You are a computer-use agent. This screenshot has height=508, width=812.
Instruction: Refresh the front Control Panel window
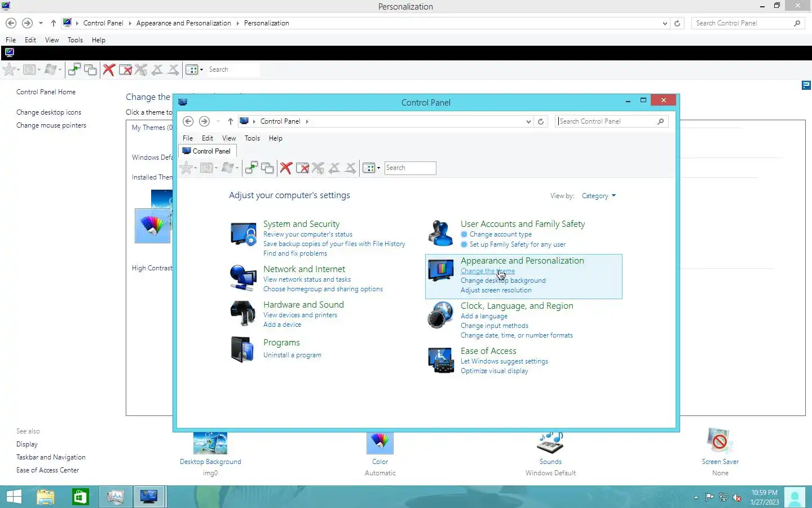[541, 121]
